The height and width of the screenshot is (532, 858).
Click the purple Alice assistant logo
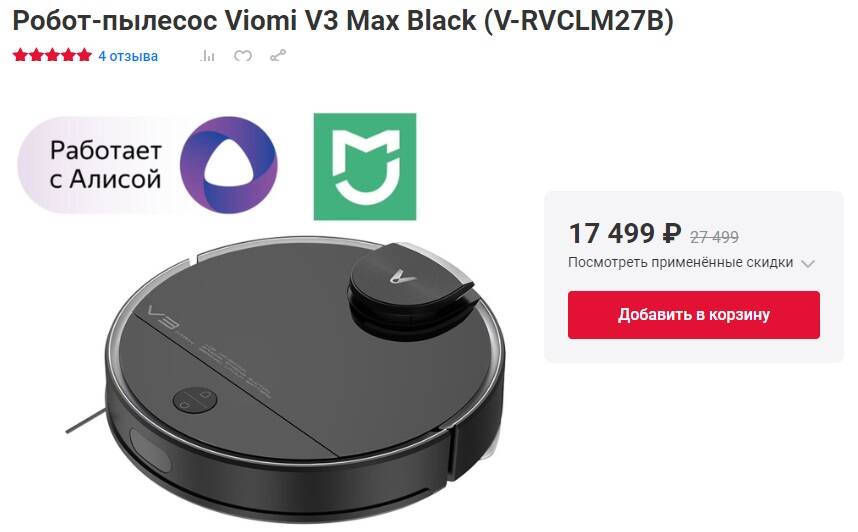[229, 165]
